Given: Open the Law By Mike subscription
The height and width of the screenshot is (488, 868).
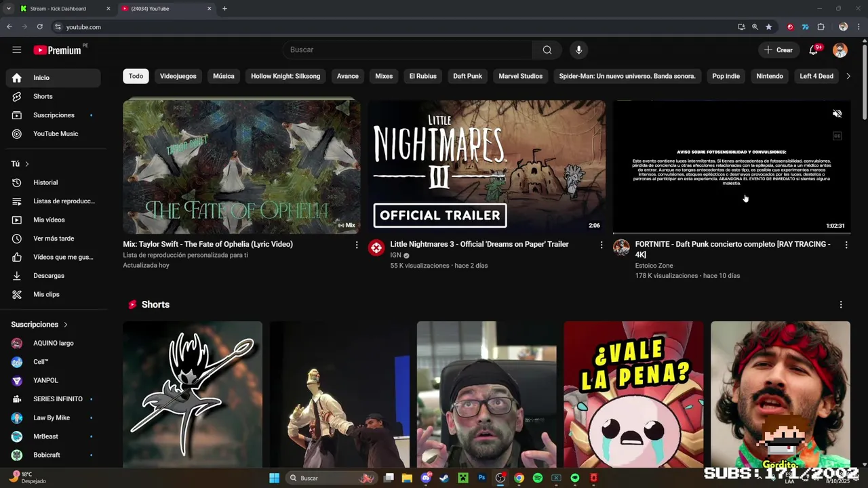Looking at the screenshot, I should 54,418.
